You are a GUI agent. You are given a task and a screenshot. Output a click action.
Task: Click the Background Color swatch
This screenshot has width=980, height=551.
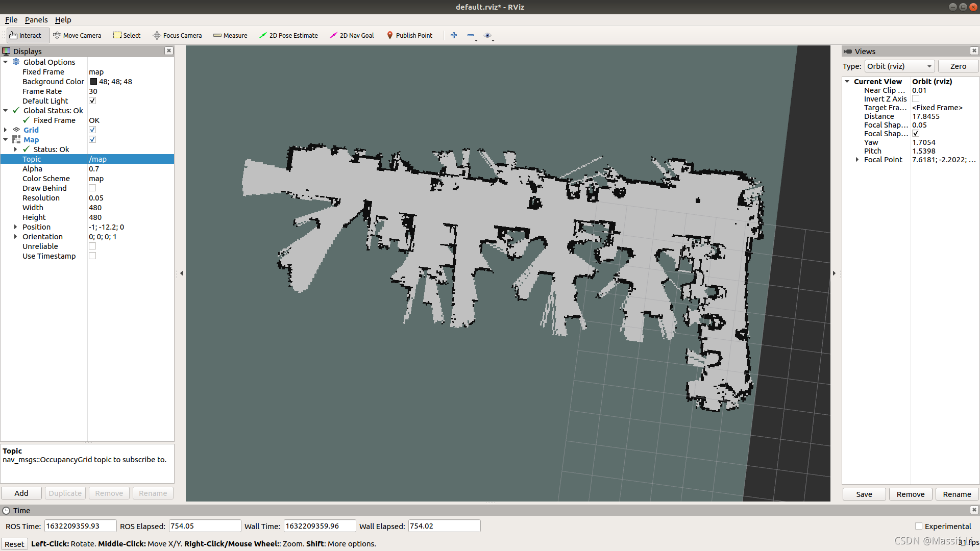[93, 82]
